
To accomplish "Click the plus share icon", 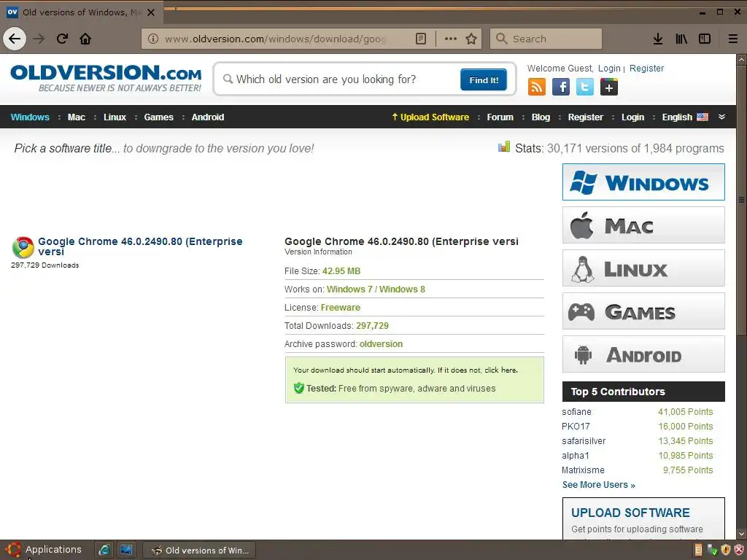I will coord(609,87).
